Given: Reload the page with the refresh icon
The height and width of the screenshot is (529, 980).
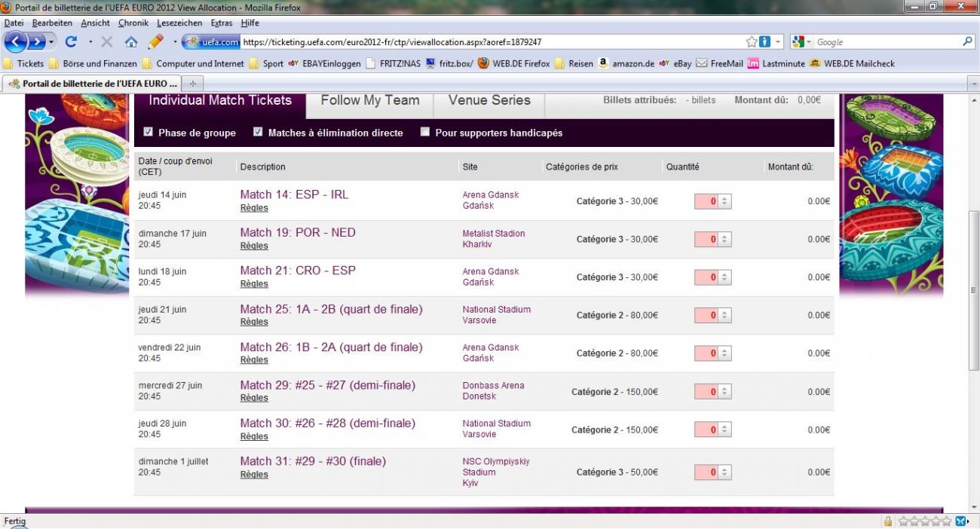Looking at the screenshot, I should click(71, 42).
